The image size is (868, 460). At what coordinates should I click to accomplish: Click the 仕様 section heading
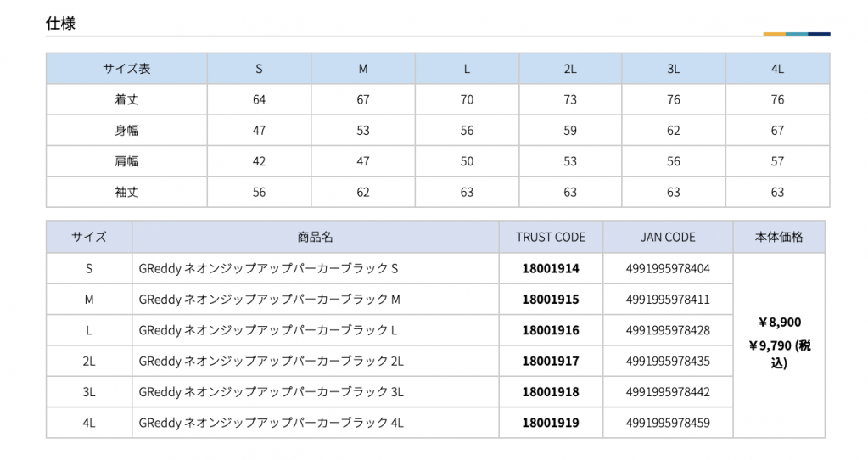pyautogui.click(x=60, y=23)
